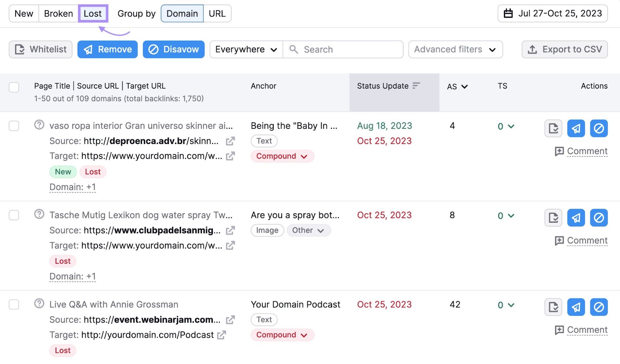Click the search magnifier icon in the search bar

pos(293,49)
